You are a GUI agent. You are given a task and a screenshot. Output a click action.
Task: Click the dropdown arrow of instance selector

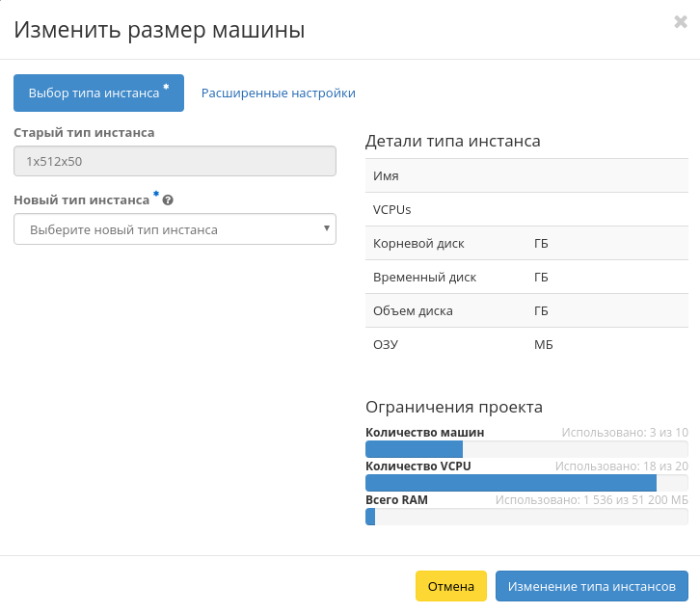(x=327, y=229)
